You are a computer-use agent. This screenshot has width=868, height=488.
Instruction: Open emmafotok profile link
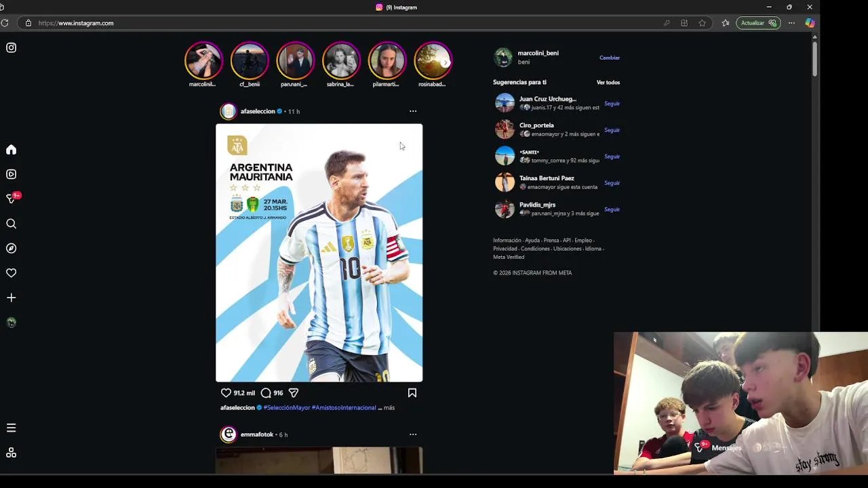click(257, 434)
